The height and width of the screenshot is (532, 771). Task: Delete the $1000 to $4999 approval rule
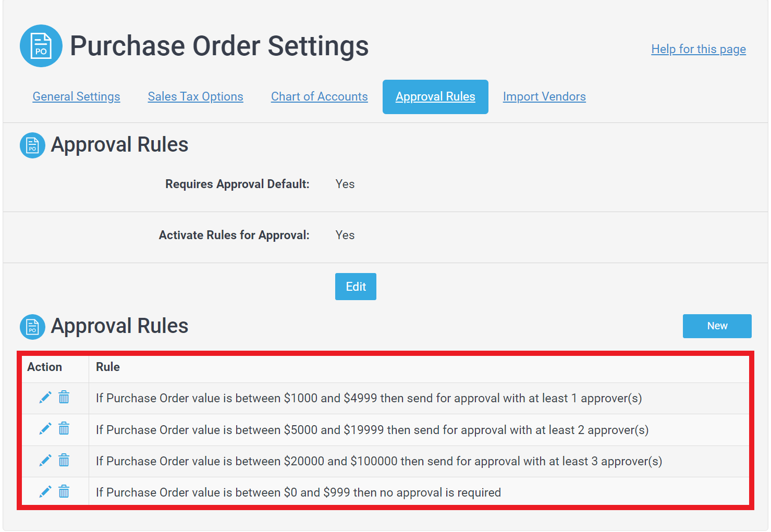pyautogui.click(x=64, y=397)
